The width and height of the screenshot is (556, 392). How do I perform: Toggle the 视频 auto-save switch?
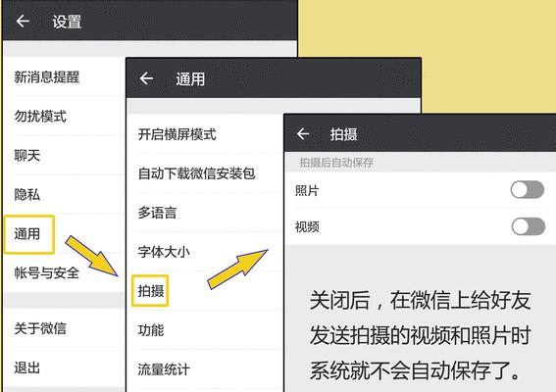[x=529, y=226]
